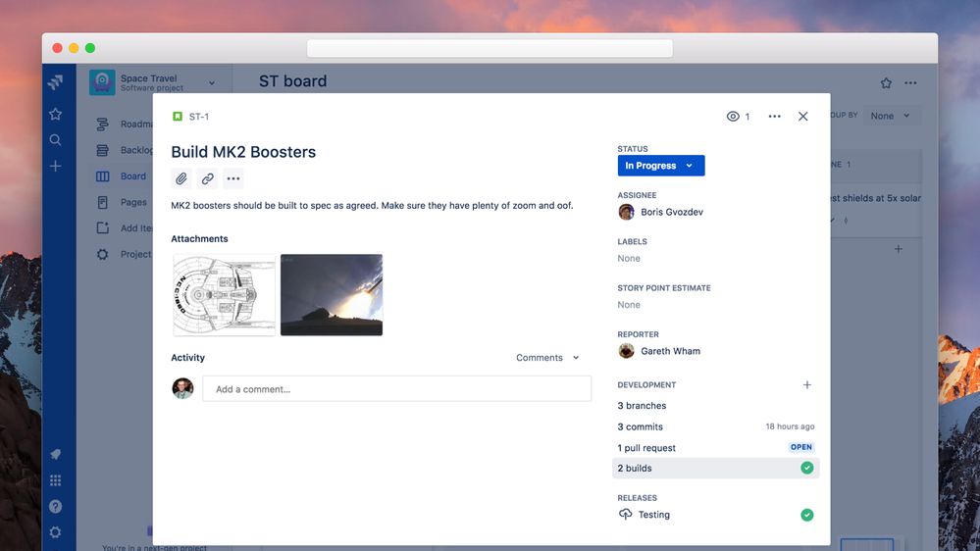Image resolution: width=980 pixels, height=551 pixels.
Task: Click the Space Travel project avatar
Action: [x=102, y=82]
